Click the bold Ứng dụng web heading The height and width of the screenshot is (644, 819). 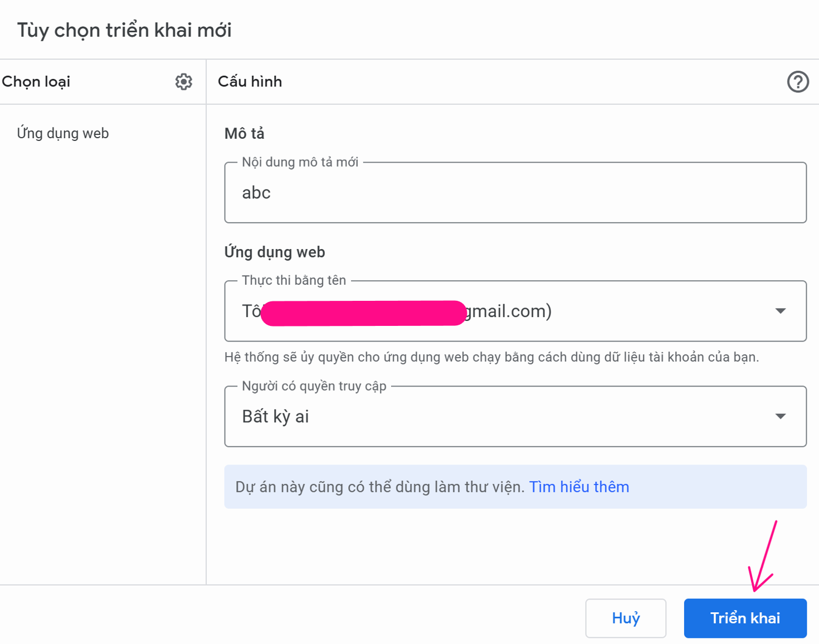[275, 252]
